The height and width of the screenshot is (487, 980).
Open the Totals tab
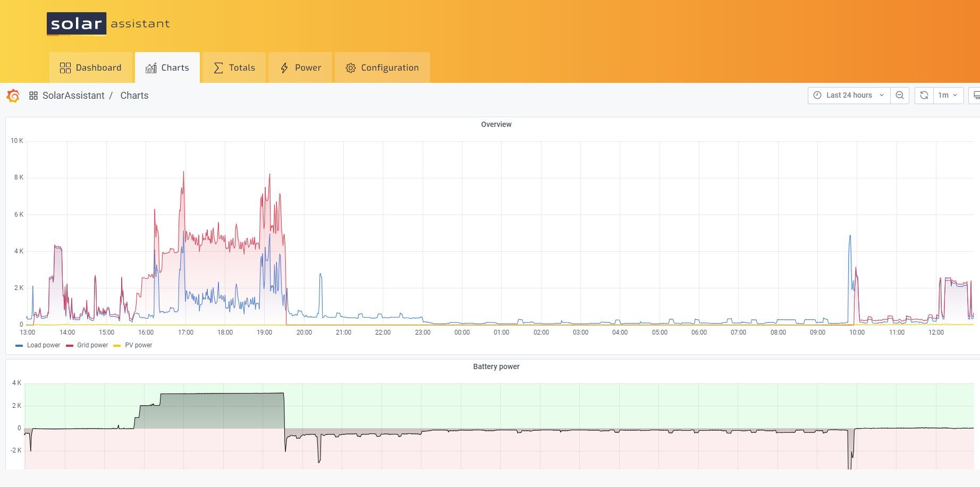click(234, 68)
